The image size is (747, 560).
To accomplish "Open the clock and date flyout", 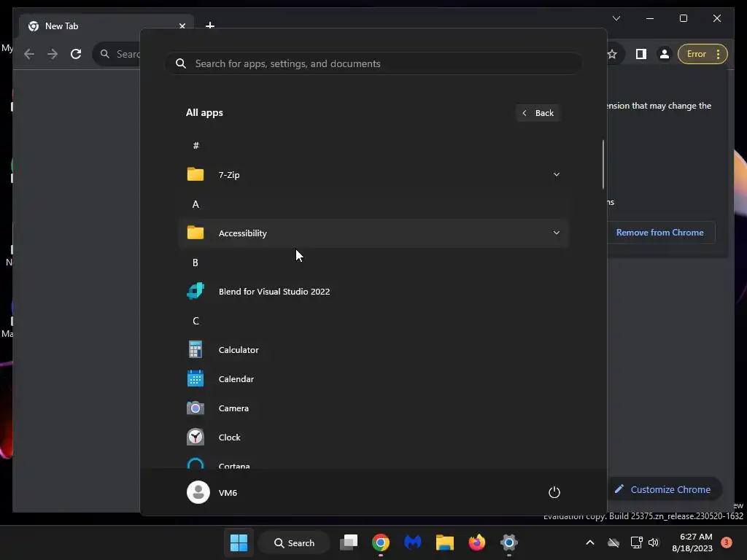I will point(692,542).
